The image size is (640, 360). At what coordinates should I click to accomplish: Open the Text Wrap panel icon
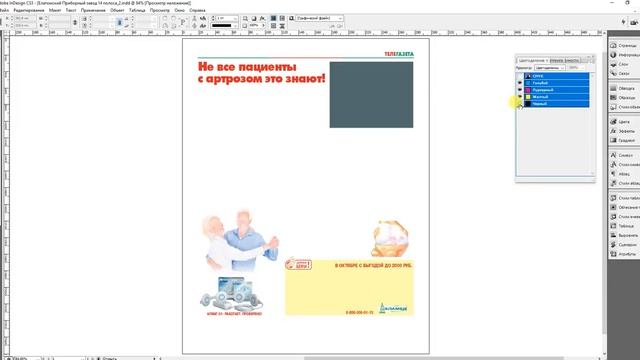[x=613, y=207]
